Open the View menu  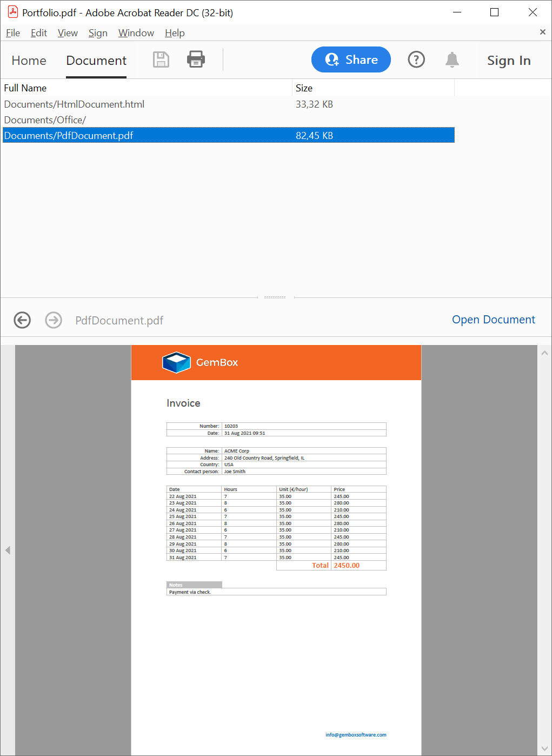[x=68, y=33]
